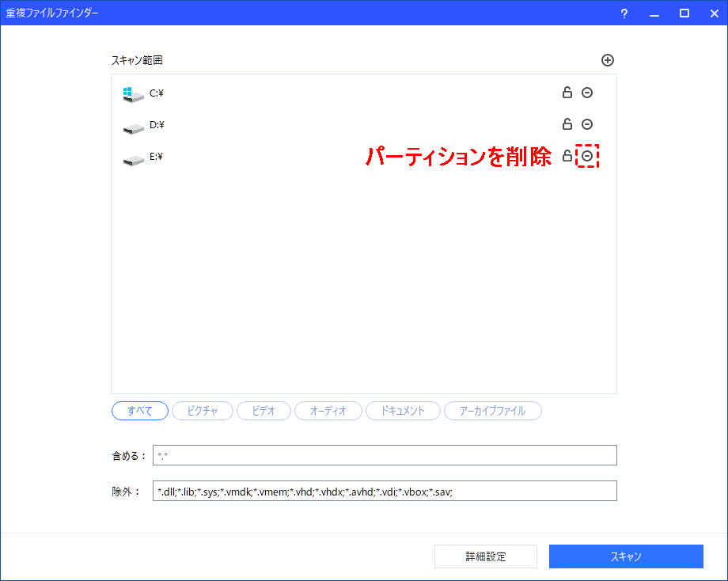Remove E: drive using minus icon
728x581 pixels.
(587, 156)
